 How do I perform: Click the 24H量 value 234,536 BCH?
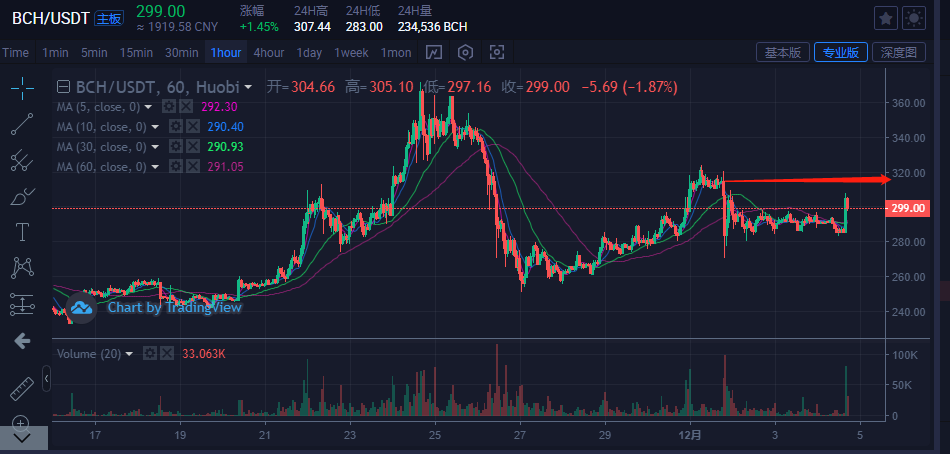[x=432, y=27]
